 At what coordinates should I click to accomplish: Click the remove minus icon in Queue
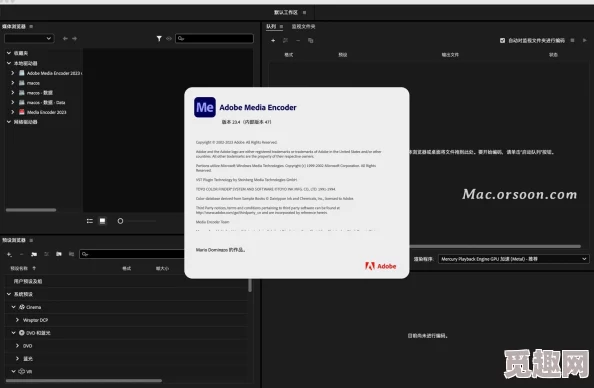298,41
